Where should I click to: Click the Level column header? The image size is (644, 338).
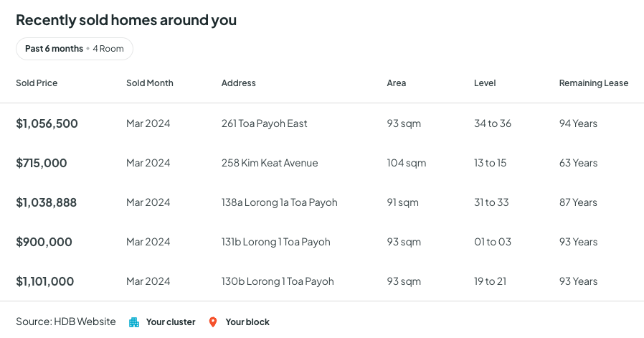pos(485,83)
